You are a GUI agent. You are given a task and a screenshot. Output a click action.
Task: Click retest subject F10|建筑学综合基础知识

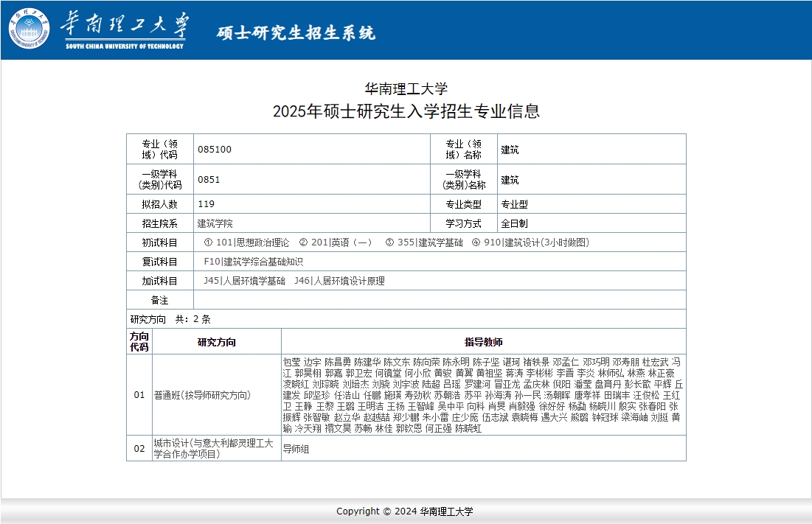pyautogui.click(x=253, y=262)
